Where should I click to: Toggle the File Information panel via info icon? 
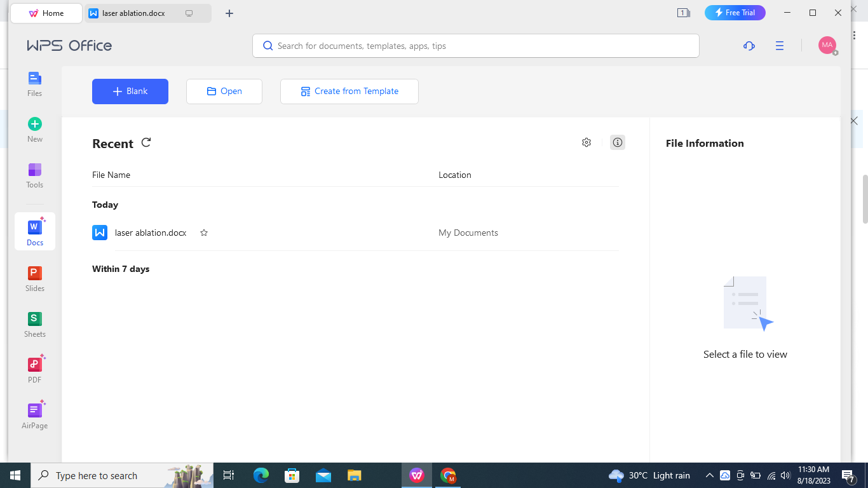[x=617, y=142]
